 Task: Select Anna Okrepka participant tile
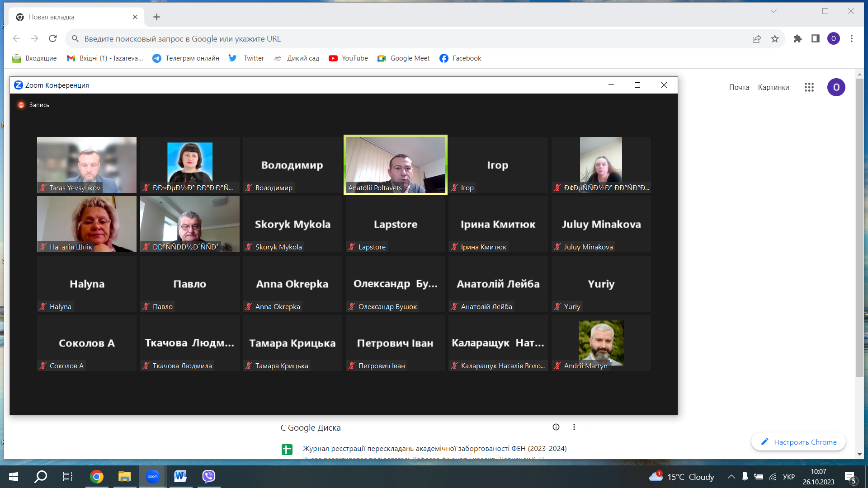coord(292,284)
